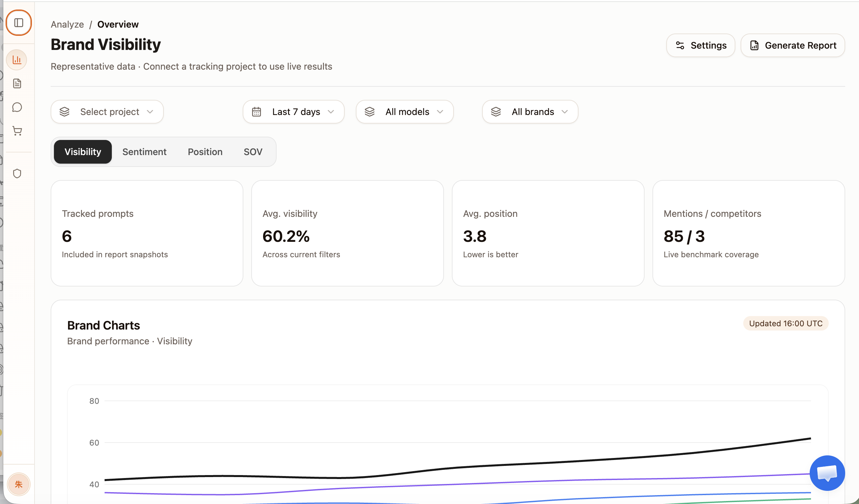The height and width of the screenshot is (504, 859).
Task: Switch to the Visibility tab
Action: coord(83,152)
